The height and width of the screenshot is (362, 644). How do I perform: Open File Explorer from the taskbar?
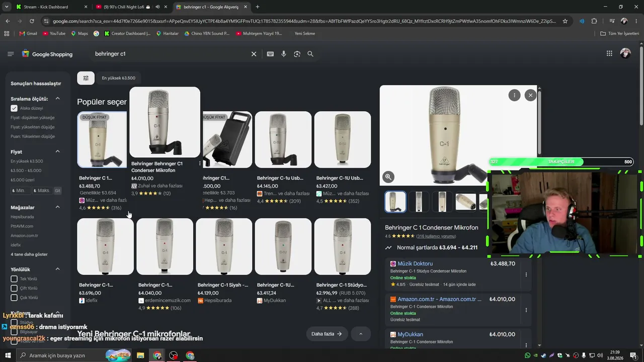[x=140, y=355]
